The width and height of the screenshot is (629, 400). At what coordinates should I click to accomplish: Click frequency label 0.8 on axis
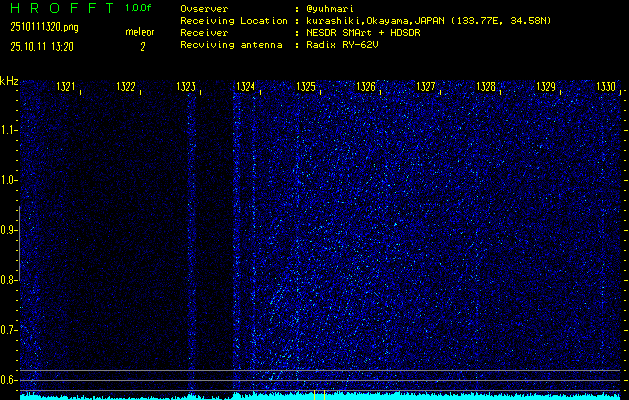[x=8, y=280]
